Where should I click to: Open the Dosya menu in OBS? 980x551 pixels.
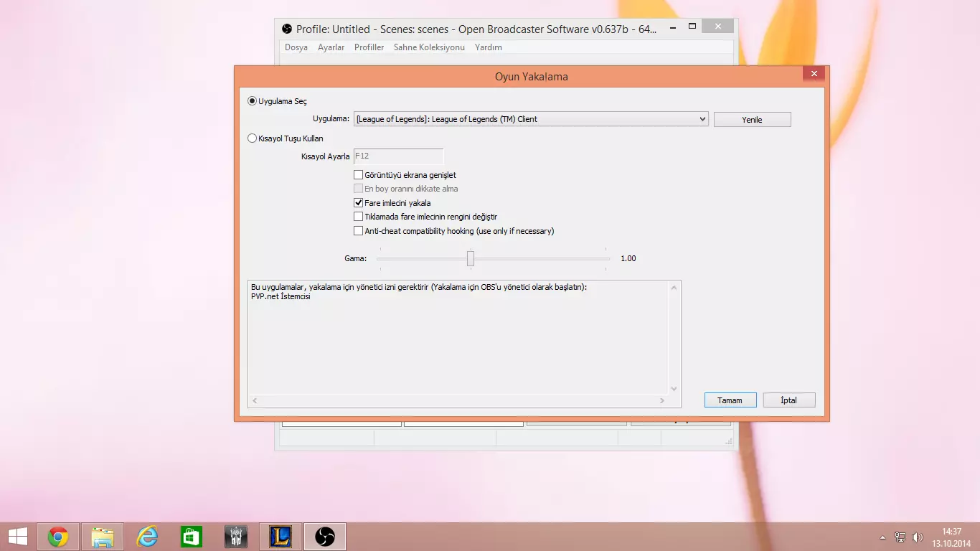tap(296, 47)
